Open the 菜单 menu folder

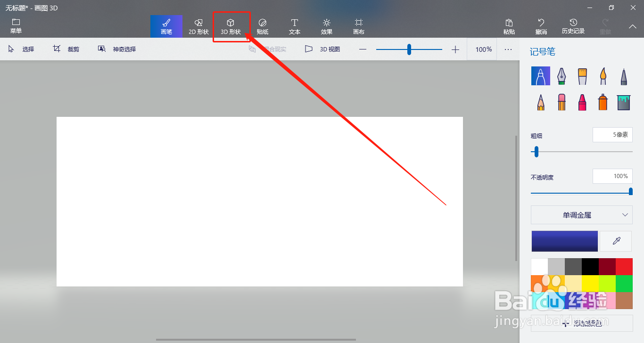(16, 26)
